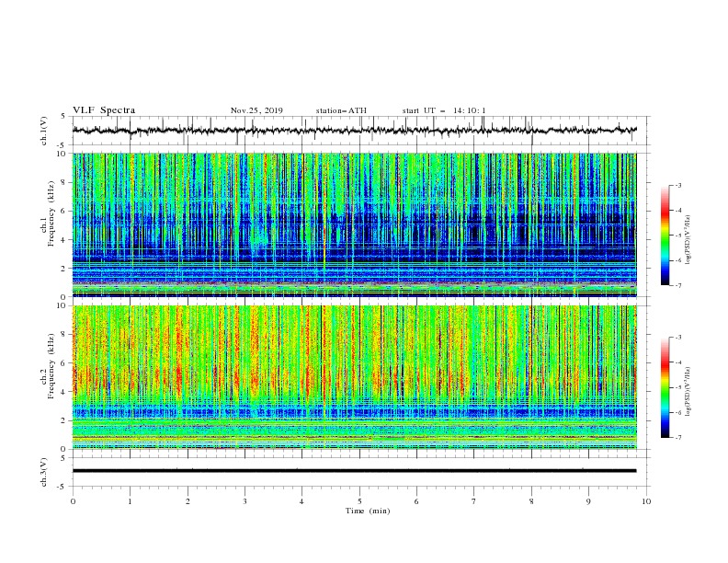Click the flat ch.3 voltage trace

coord(355,471)
